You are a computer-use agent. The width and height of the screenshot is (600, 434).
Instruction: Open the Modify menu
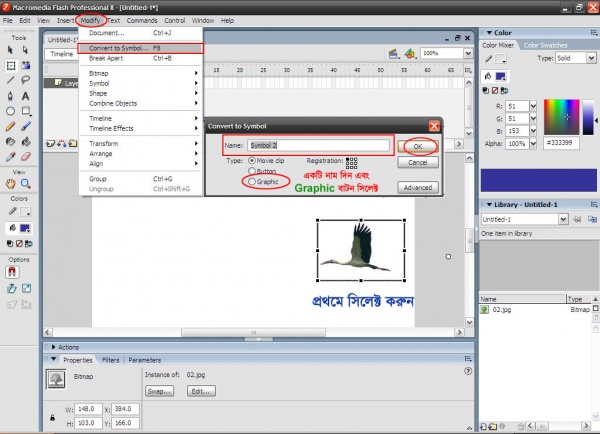pyautogui.click(x=90, y=20)
